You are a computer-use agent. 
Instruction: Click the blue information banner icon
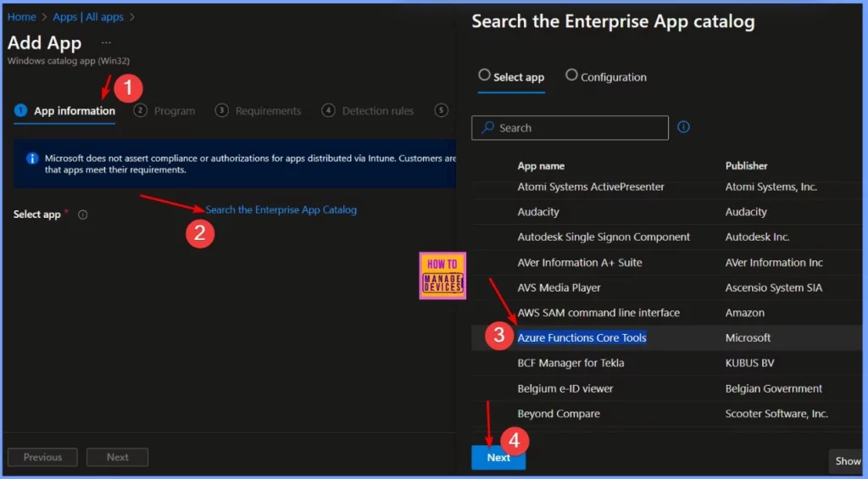(x=32, y=159)
